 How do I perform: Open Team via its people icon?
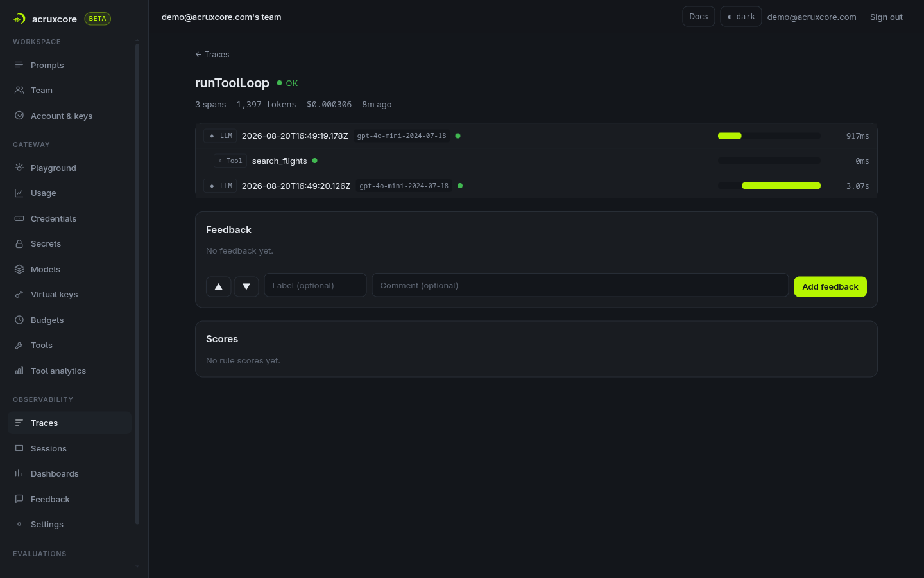click(x=19, y=91)
